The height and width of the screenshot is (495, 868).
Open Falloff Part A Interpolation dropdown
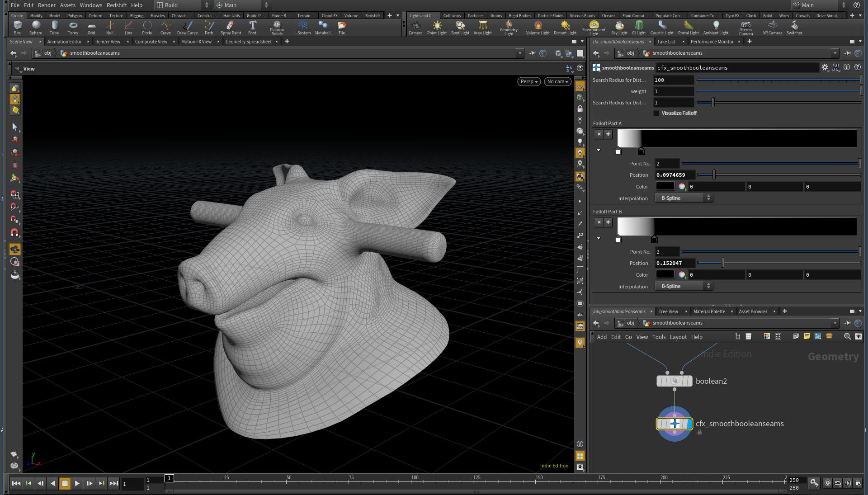pyautogui.click(x=683, y=198)
